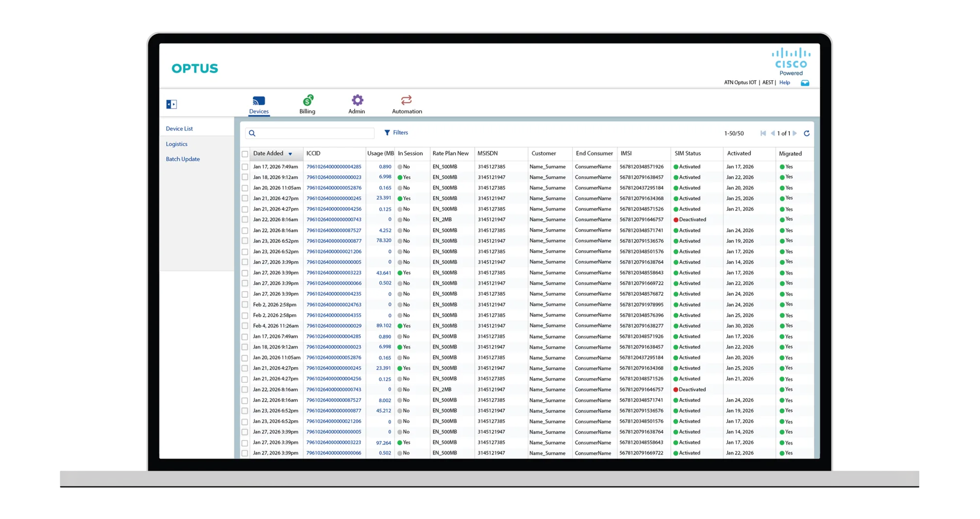Viewport: 980px width, 519px height.
Task: Click the Cisco Powered logo
Action: (x=791, y=62)
